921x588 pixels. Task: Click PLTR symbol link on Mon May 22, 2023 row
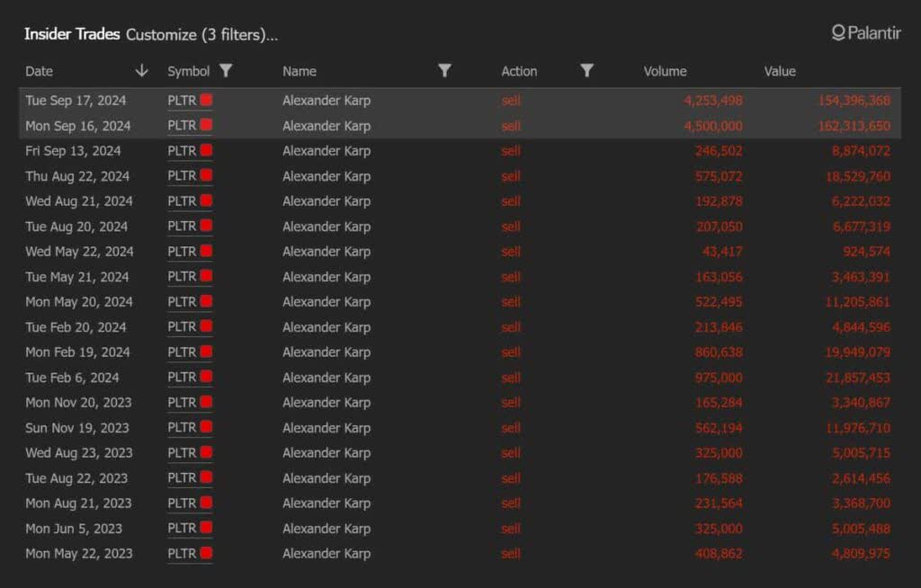point(182,554)
